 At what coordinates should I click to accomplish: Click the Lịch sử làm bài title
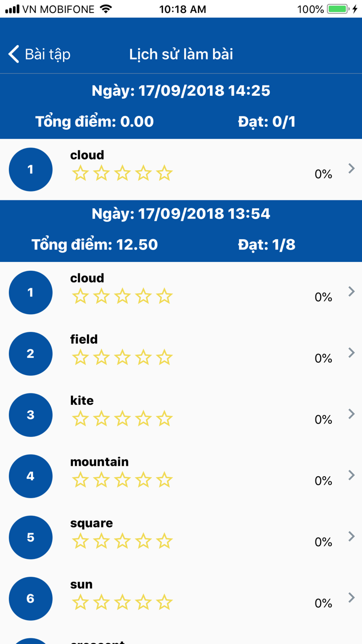[181, 54]
